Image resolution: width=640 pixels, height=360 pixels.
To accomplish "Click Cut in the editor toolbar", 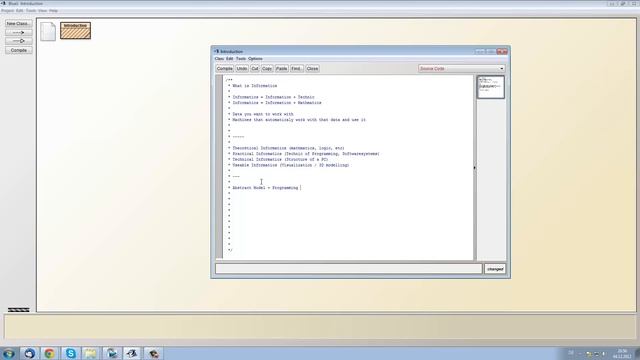I will [x=255, y=69].
